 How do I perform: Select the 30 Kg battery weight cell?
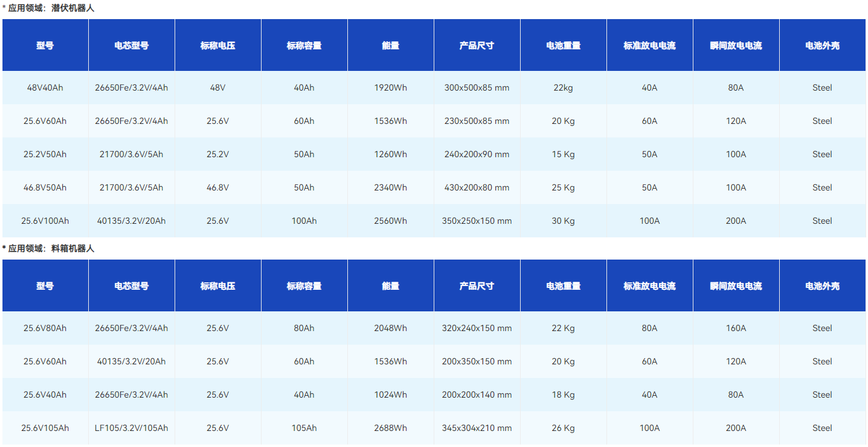tap(563, 221)
